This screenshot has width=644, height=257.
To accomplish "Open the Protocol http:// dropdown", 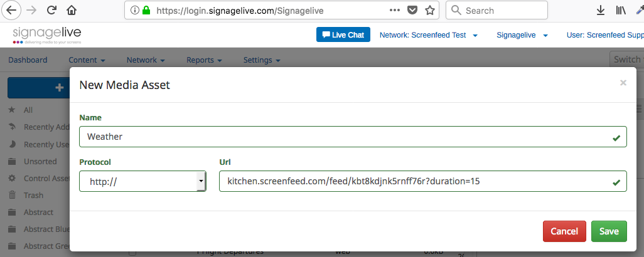I will (142, 181).
